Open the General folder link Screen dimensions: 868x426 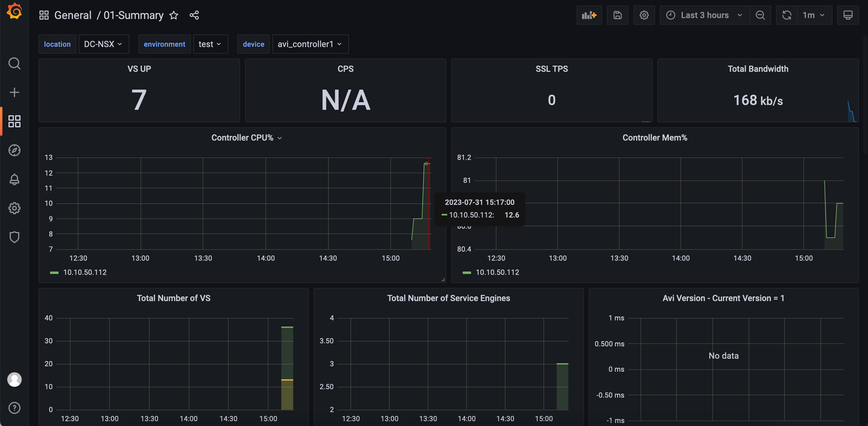pos(73,15)
